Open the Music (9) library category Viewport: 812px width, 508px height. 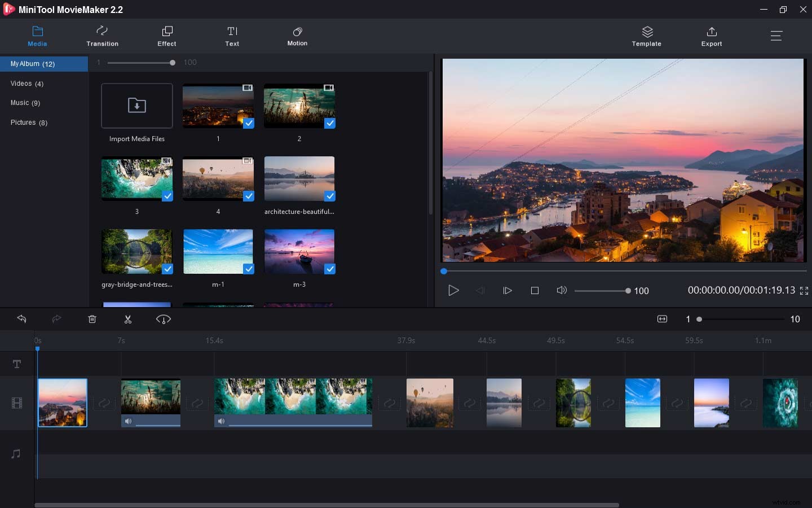coord(25,103)
